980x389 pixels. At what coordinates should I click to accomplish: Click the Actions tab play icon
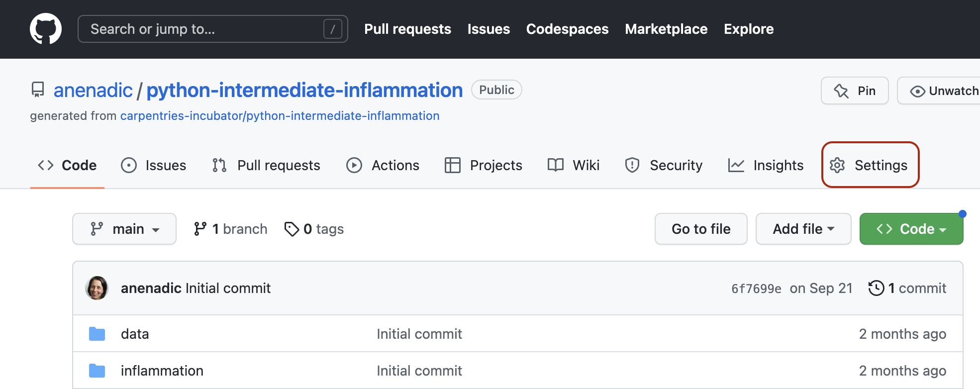(x=354, y=165)
